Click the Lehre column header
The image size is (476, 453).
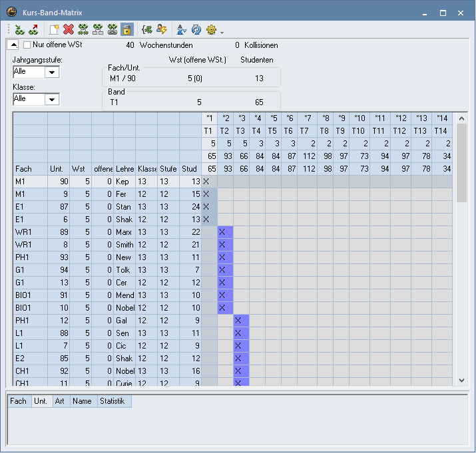[124, 169]
